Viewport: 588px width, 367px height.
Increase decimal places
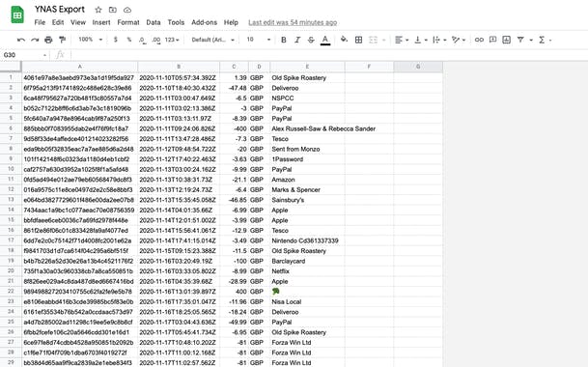tap(156, 40)
